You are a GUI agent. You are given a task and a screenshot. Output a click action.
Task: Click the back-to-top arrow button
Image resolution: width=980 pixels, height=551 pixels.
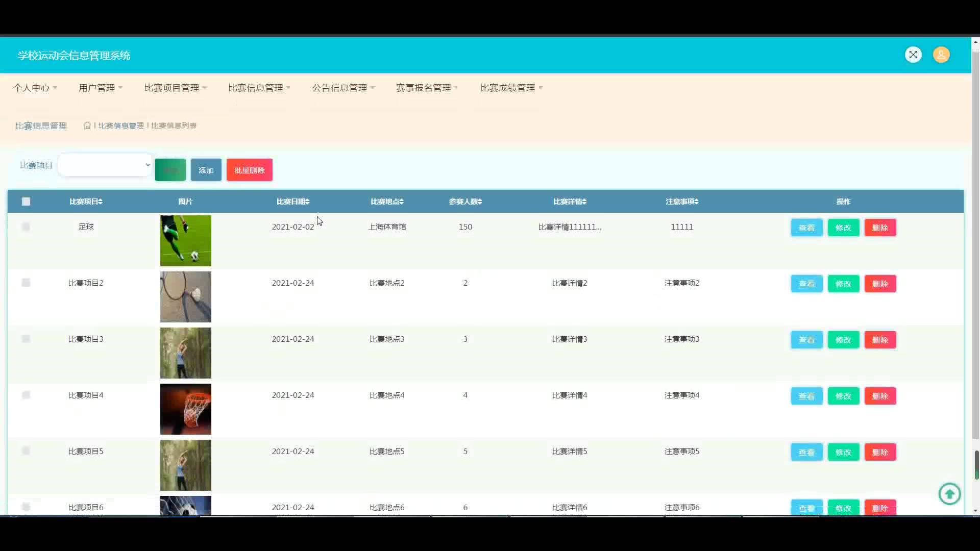click(949, 494)
